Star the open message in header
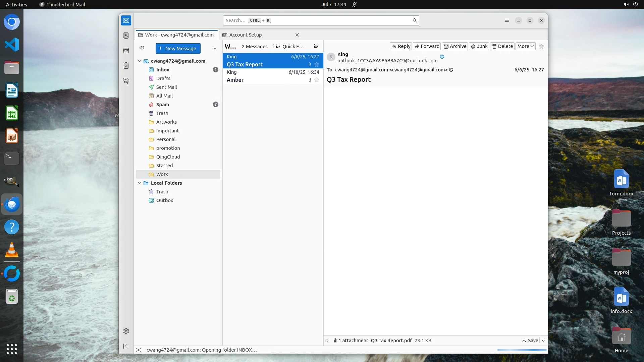644x362 pixels. [541, 46]
